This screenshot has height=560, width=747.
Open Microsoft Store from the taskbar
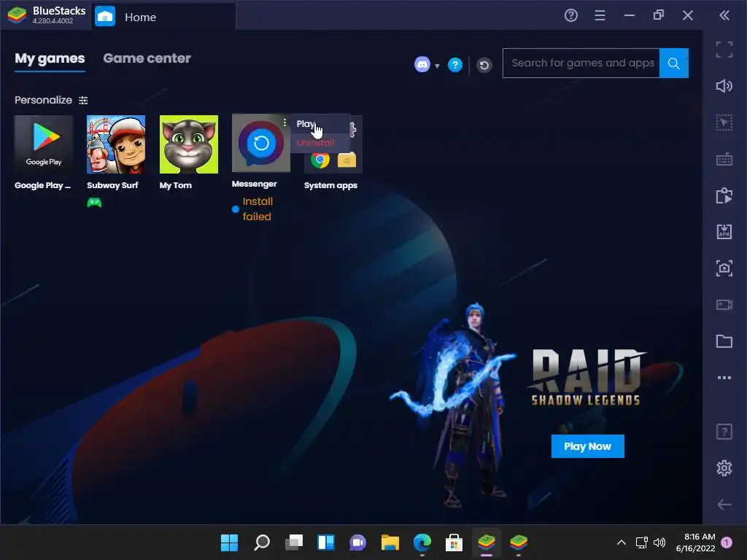454,542
